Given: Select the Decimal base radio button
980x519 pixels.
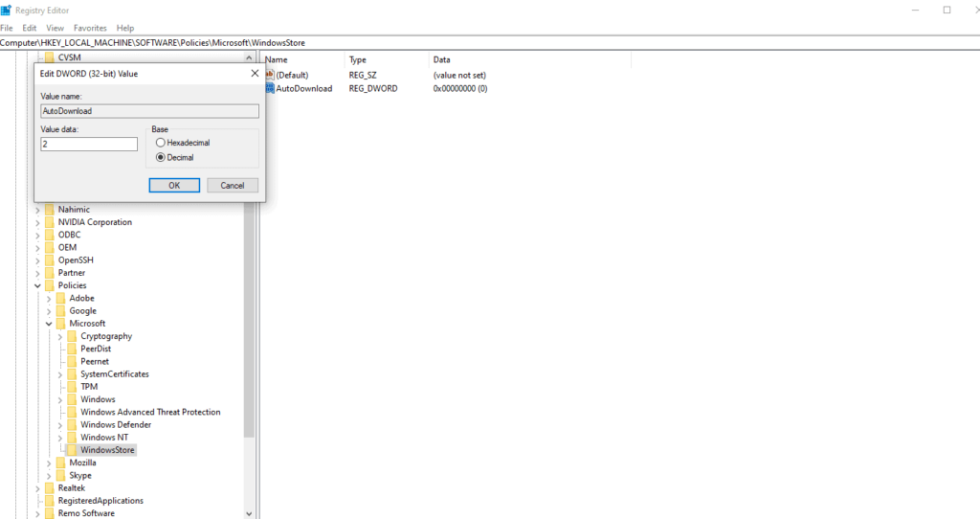Looking at the screenshot, I should click(x=161, y=158).
